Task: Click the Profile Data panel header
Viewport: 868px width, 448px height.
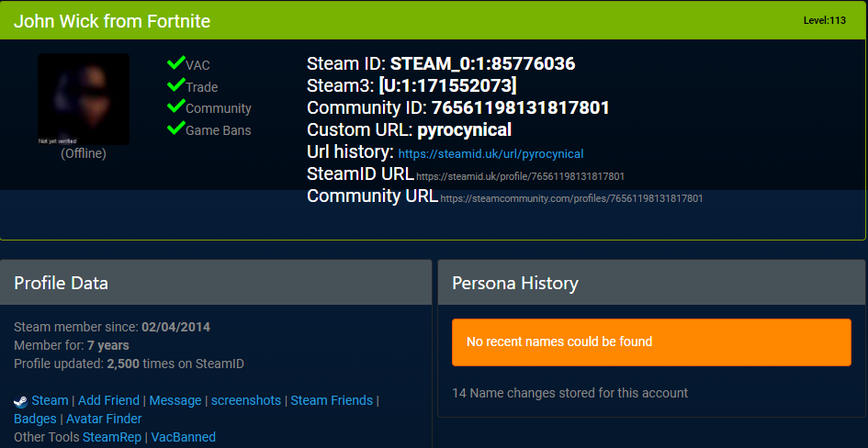Action: coord(216,283)
